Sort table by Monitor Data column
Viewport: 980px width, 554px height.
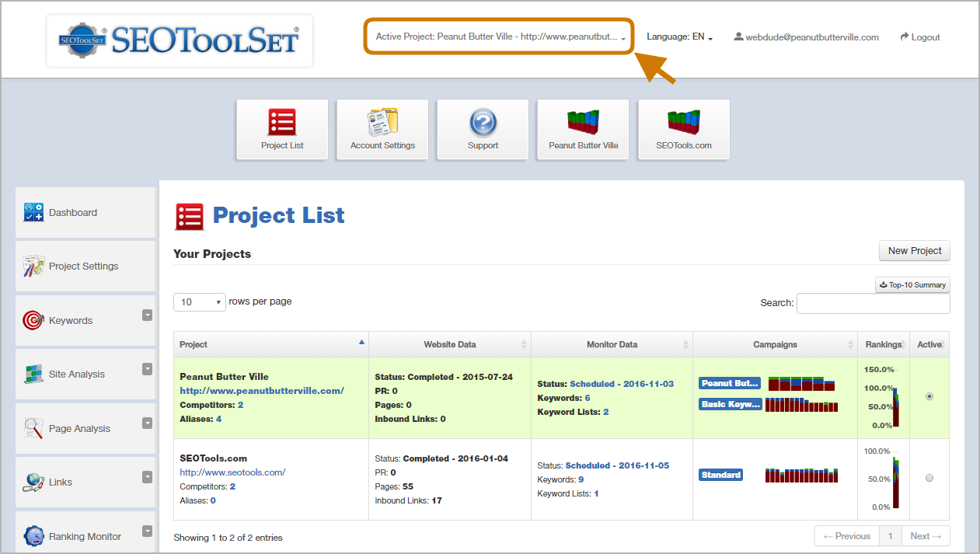pyautogui.click(x=612, y=344)
